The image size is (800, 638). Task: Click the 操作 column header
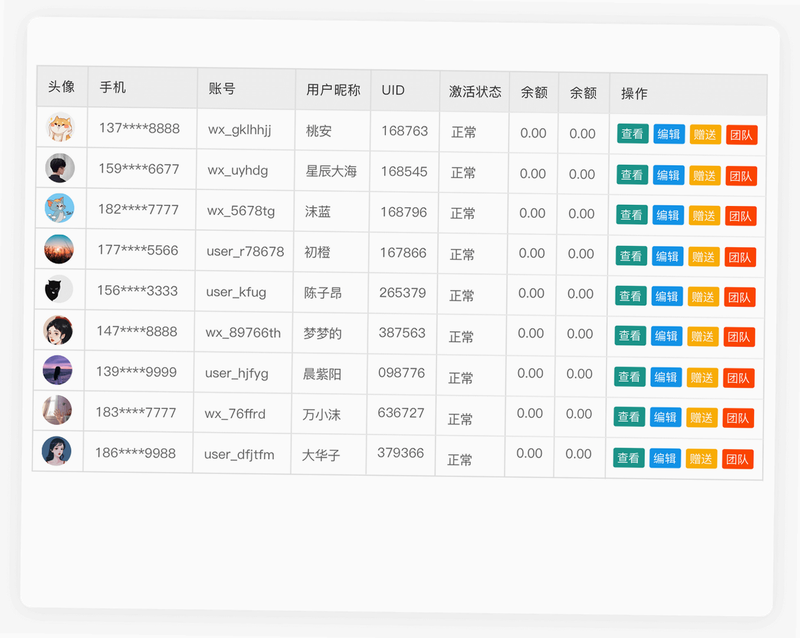(x=634, y=93)
